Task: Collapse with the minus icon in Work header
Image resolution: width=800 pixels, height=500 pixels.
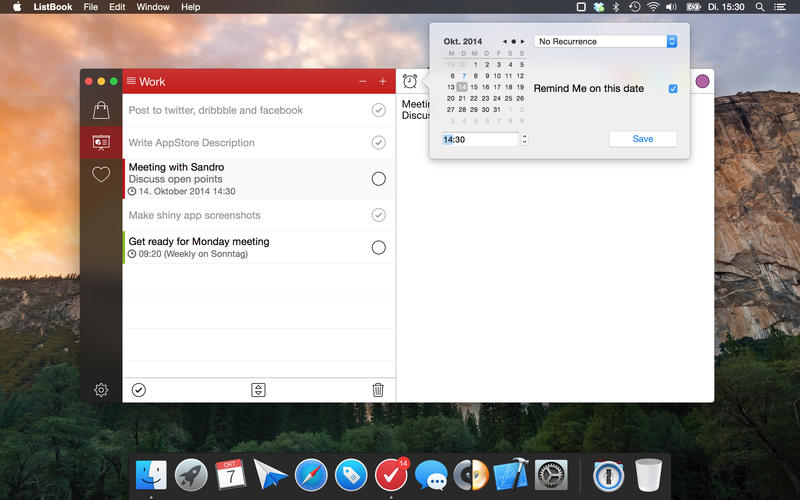Action: point(363,82)
